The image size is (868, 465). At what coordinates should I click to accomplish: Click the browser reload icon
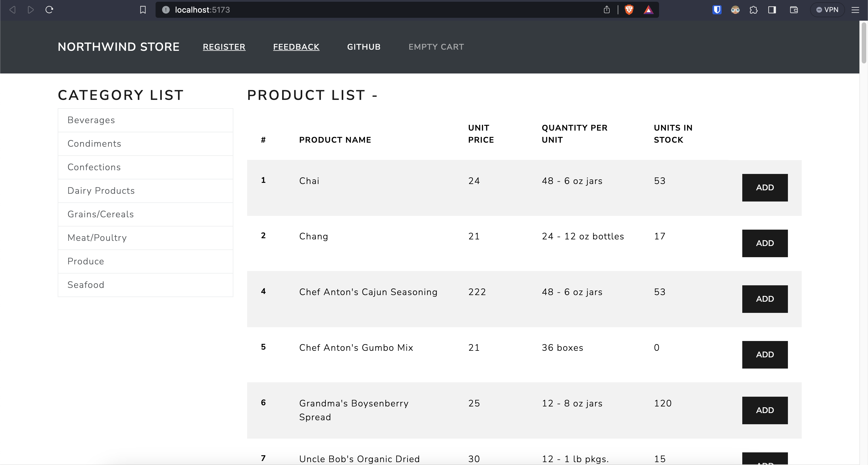pyautogui.click(x=49, y=10)
